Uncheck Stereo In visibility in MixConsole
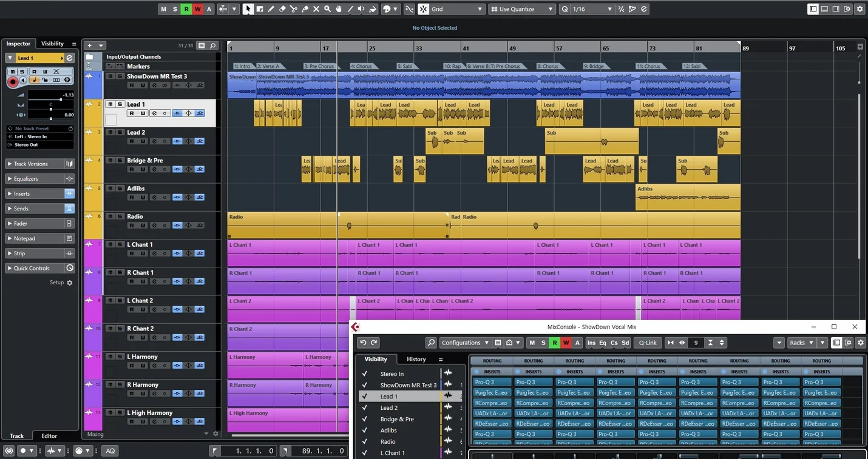868x459 pixels. pyautogui.click(x=365, y=374)
